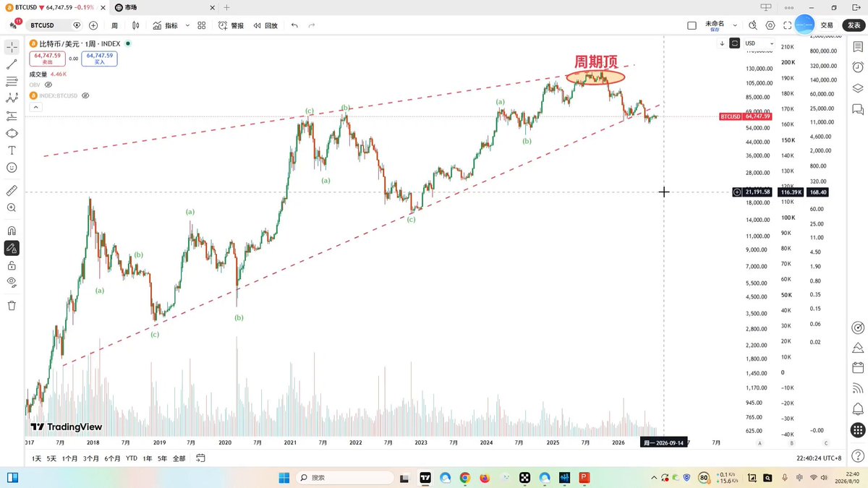Open the quick search lightning icon
This screenshot has height=488, width=868.
[753, 25]
